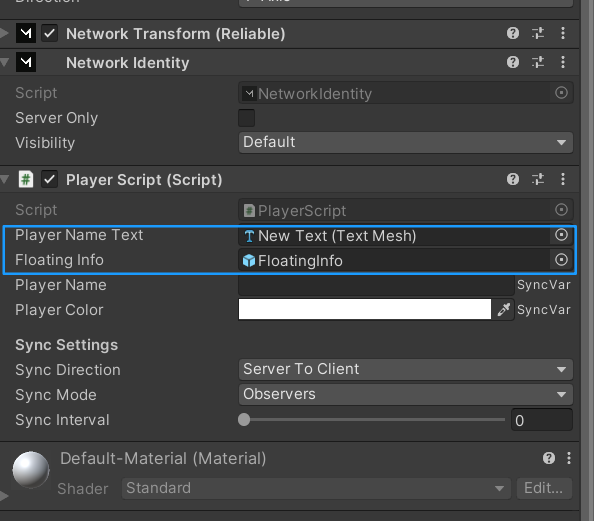Click the Network Identity component title
Viewport: 594px width, 521px height.
128,63
